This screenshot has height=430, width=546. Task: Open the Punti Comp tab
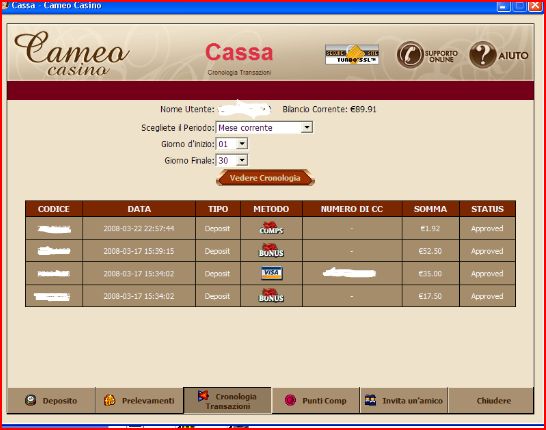(x=315, y=400)
